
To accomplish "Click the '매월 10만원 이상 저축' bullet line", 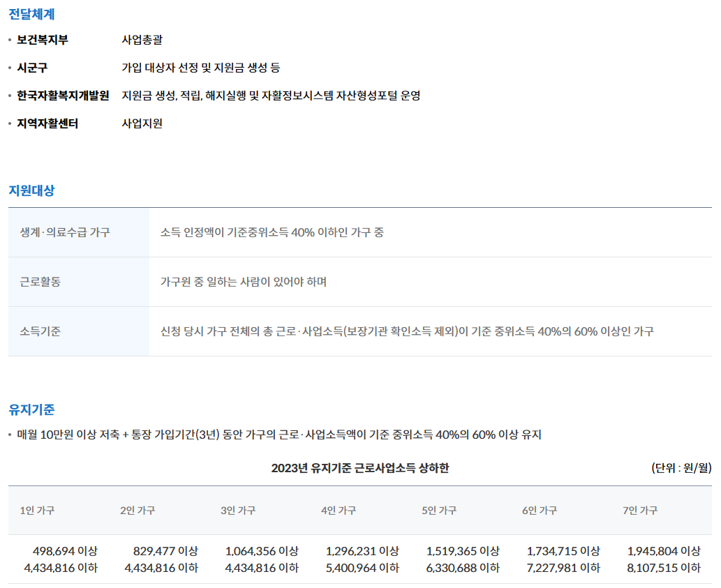I will [x=279, y=435].
